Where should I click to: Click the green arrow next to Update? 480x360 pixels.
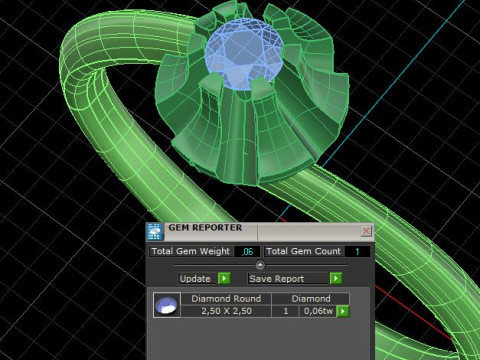pos(224,278)
